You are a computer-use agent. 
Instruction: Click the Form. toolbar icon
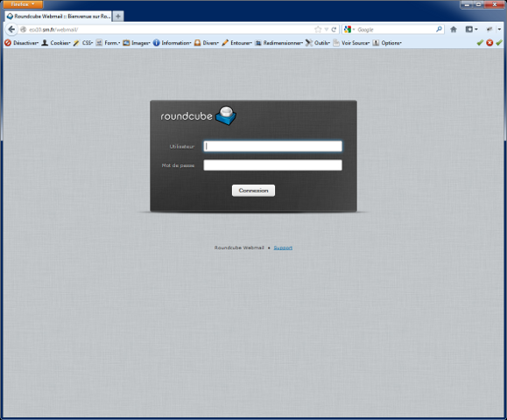coord(99,43)
